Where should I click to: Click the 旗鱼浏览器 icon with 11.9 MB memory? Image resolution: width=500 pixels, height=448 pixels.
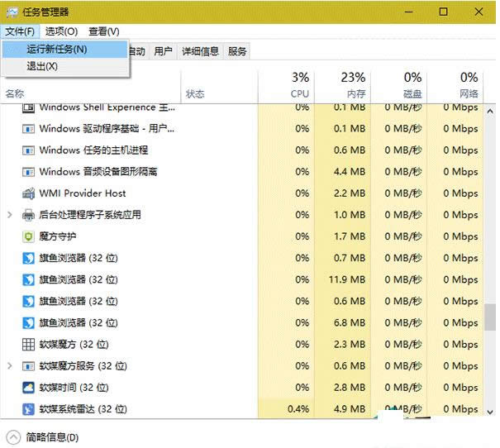(x=28, y=279)
